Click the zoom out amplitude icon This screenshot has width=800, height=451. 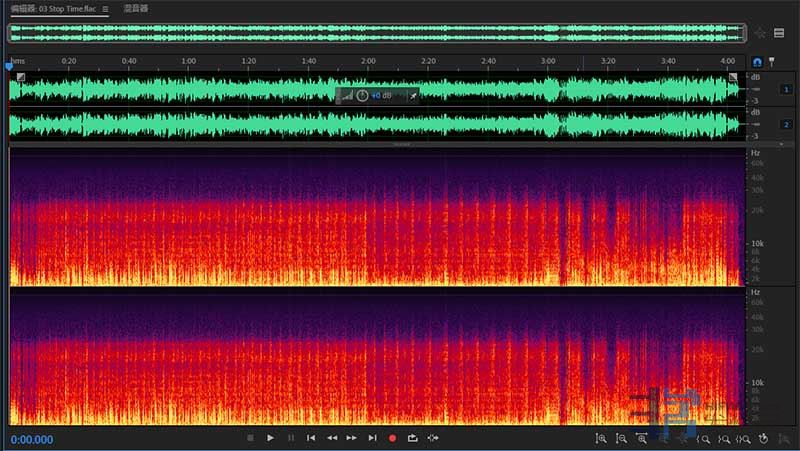pyautogui.click(x=621, y=438)
